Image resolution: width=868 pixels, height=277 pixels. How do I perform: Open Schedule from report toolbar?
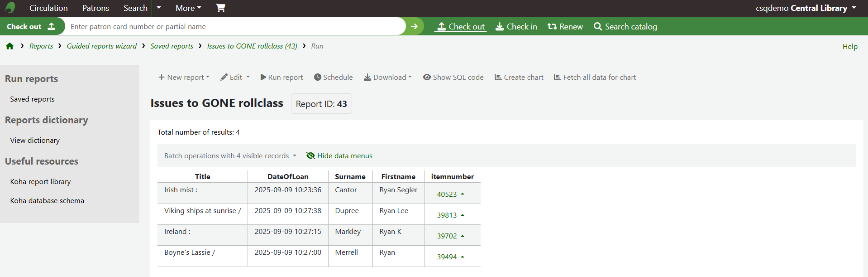click(333, 78)
